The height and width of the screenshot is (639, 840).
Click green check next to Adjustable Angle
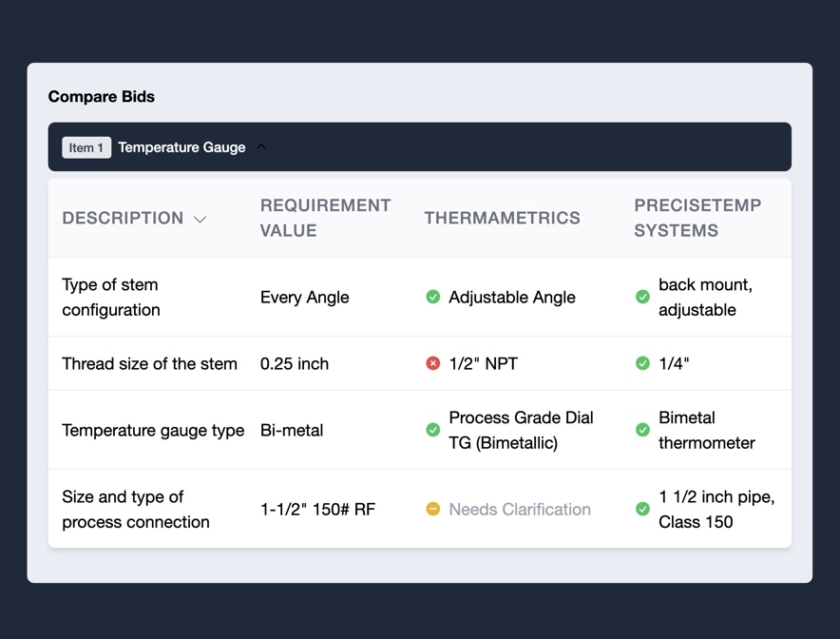click(433, 297)
